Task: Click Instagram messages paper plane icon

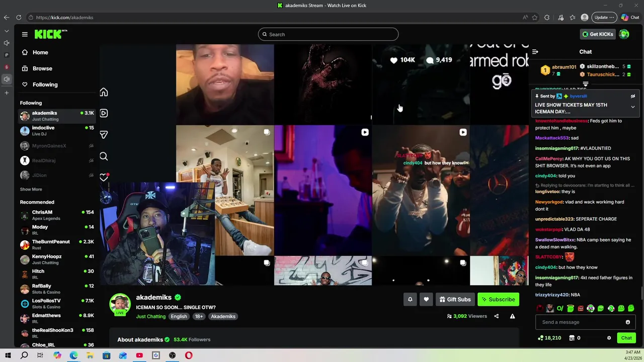Action: pos(104,135)
